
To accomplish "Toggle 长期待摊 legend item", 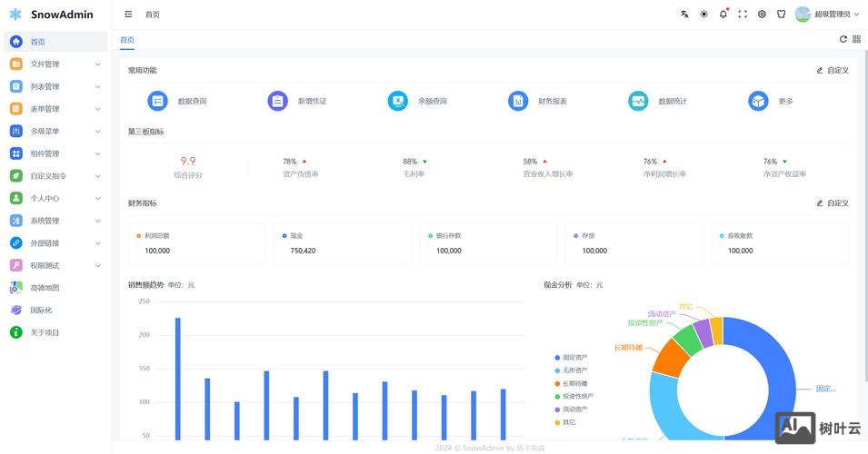I will (571, 383).
